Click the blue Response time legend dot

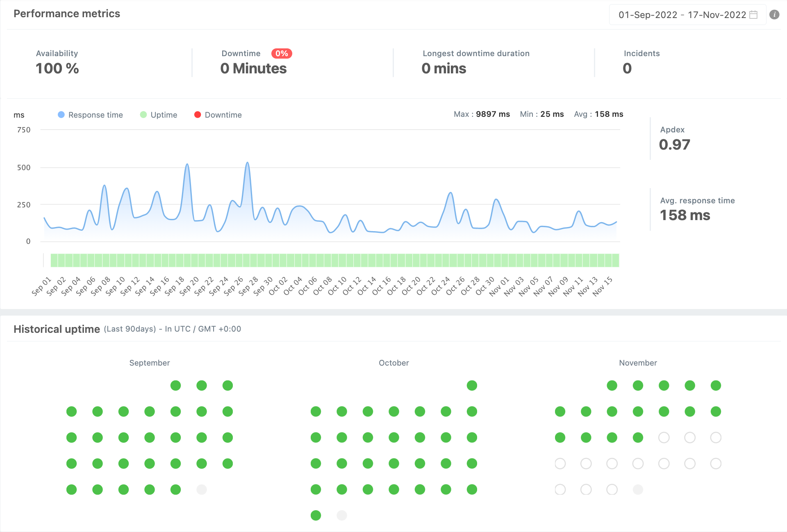pyautogui.click(x=61, y=115)
